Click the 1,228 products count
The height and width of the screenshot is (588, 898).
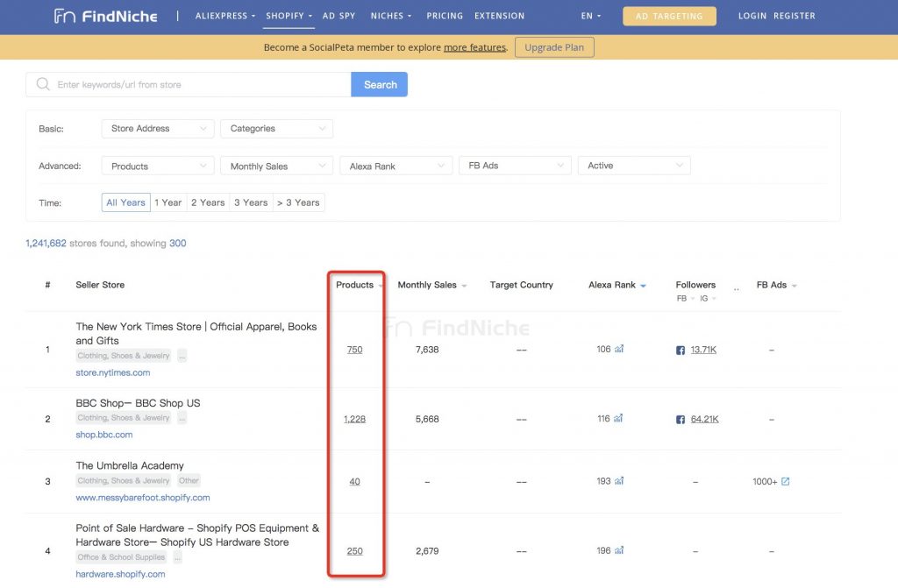click(x=354, y=419)
